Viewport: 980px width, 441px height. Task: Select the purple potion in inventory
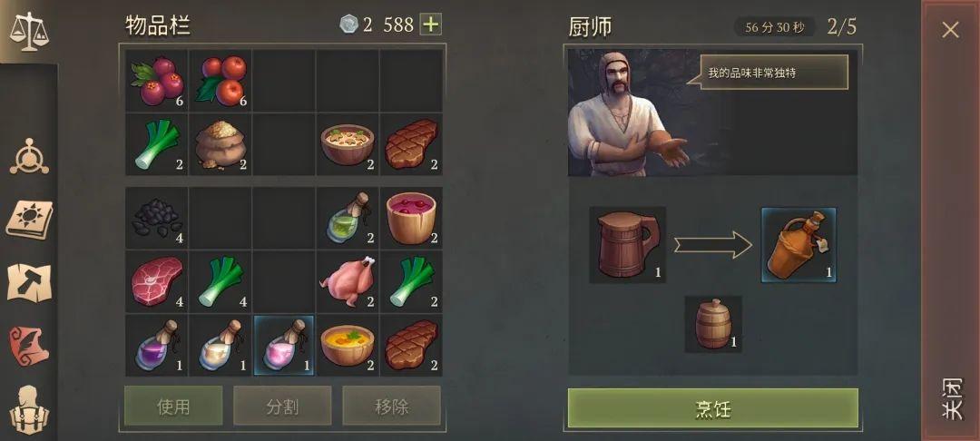tap(157, 346)
